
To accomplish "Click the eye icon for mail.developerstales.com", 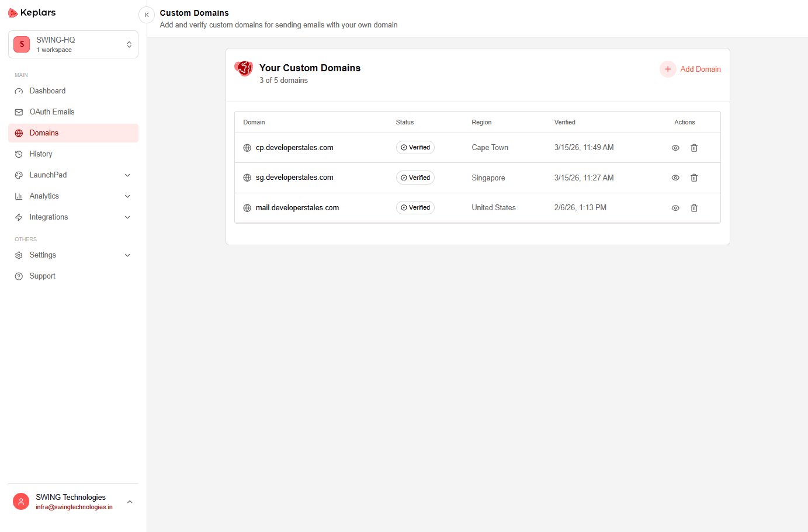I will point(675,208).
